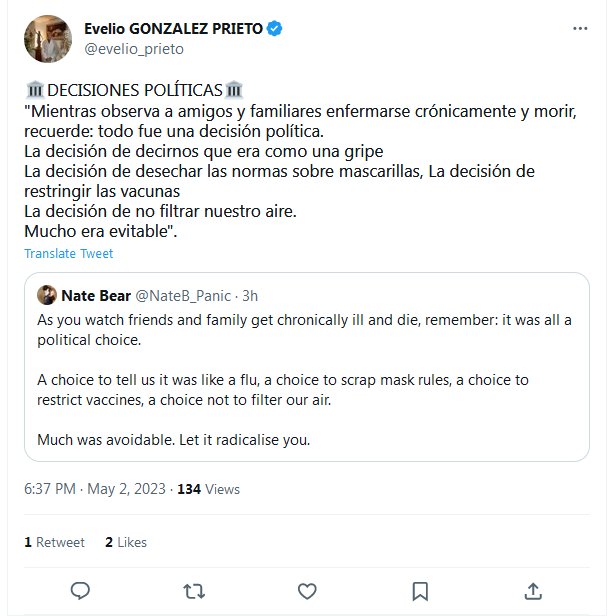This screenshot has height=616, width=608.
Task: Click the blue verified badge
Action: [x=274, y=30]
